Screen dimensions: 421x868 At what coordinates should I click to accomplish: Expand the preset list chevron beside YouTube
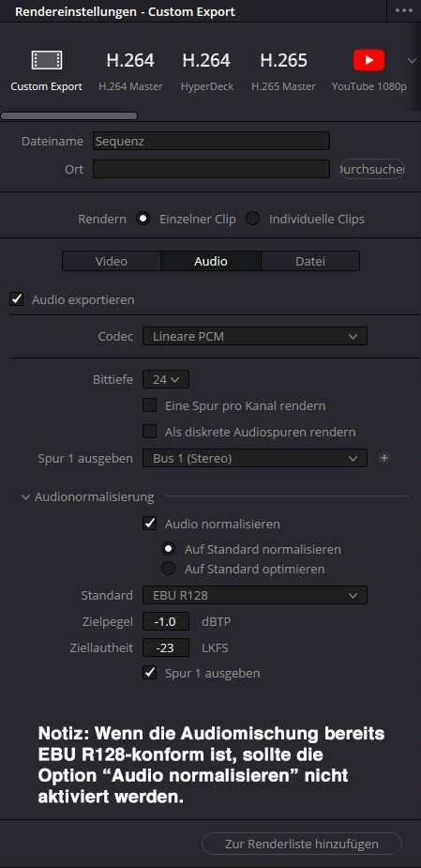412,60
